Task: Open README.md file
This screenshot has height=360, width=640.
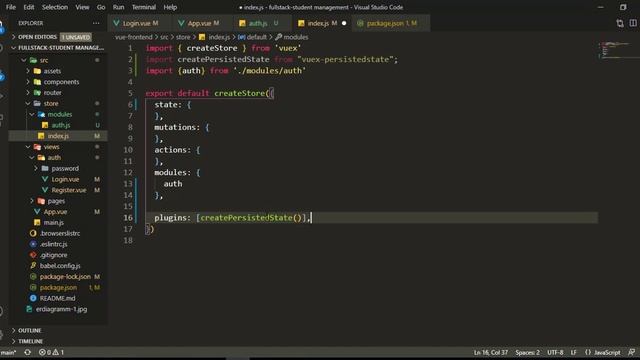Action: coord(57,298)
